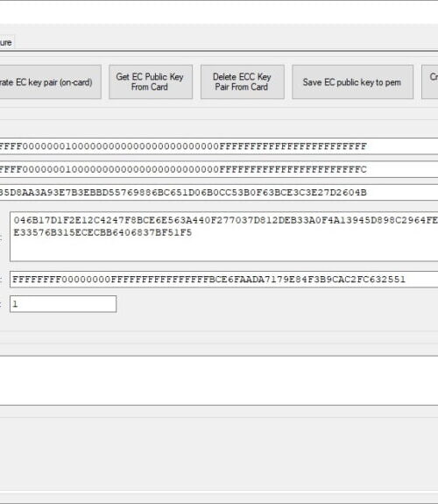This screenshot has height=504, width=438.
Task: Focus the curve field ending with FFFC
Action: [x=219, y=169]
